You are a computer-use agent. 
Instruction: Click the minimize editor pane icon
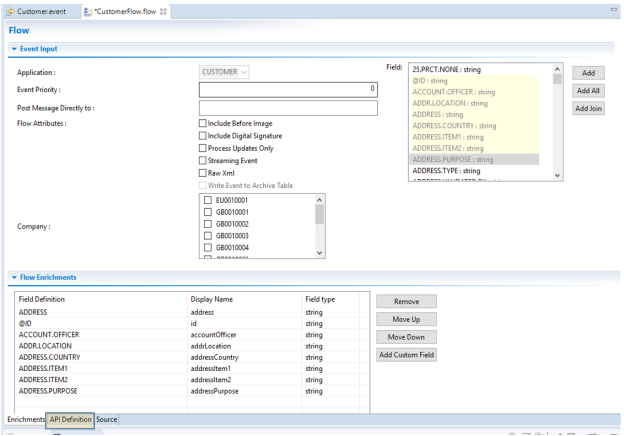click(612, 9)
